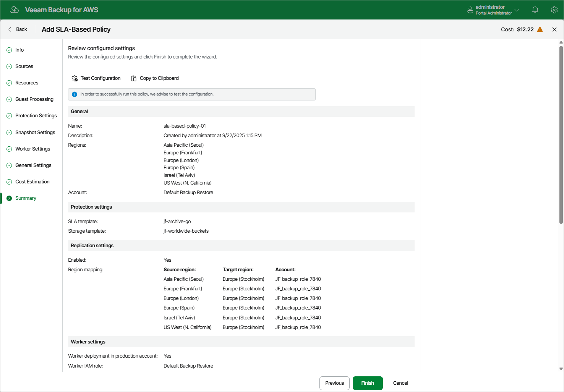564x392 pixels.
Task: Switch to the Worker Settings step
Action: 32,149
